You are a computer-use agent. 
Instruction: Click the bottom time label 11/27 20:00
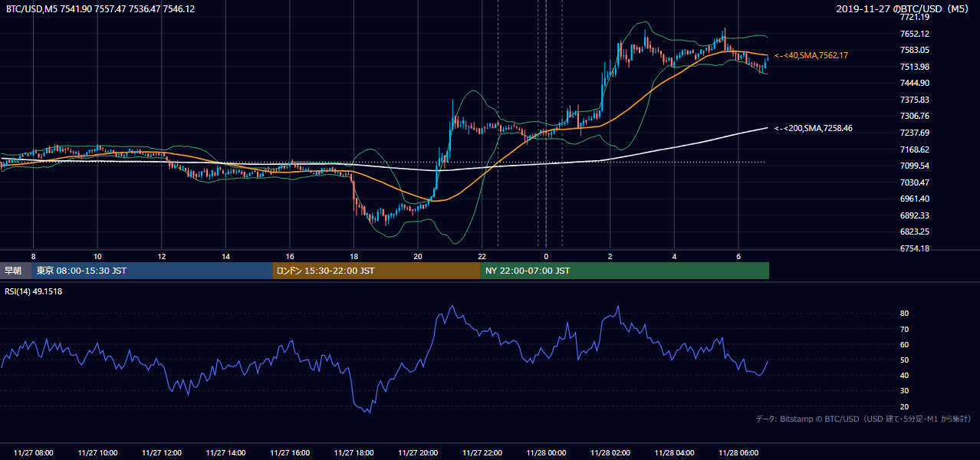point(417,453)
